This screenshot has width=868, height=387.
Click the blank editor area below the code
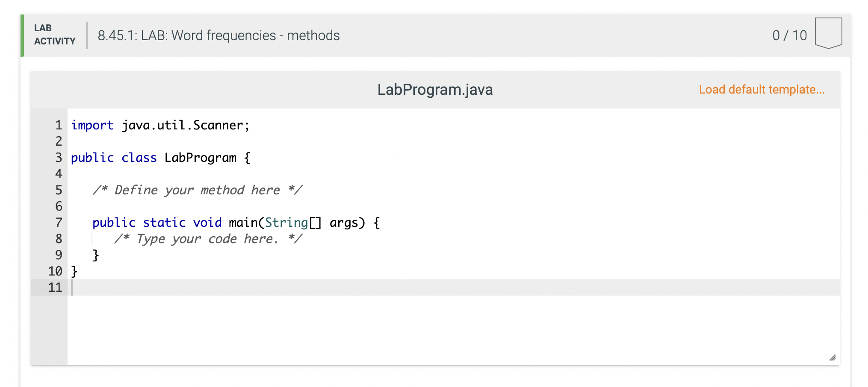pos(428,329)
